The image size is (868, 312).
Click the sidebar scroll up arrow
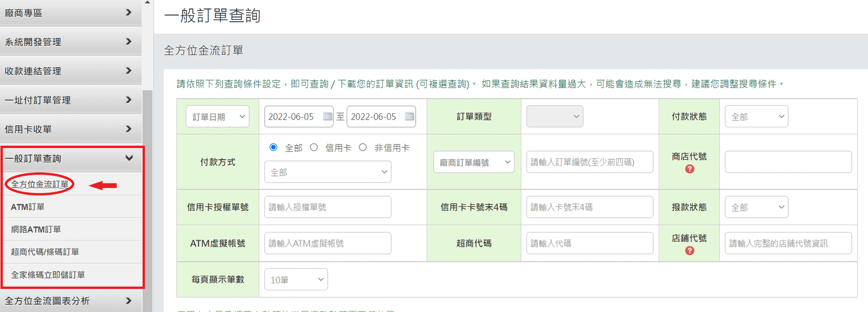(148, 3)
